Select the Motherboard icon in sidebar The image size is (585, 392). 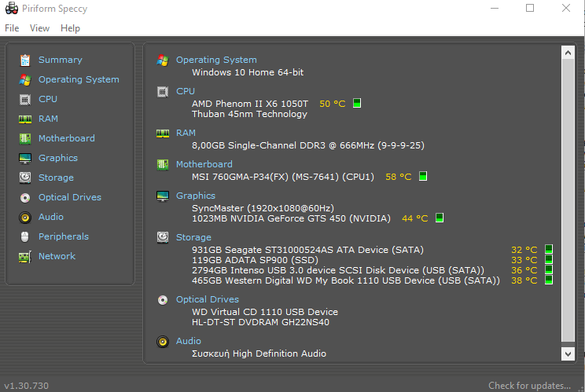(x=25, y=138)
